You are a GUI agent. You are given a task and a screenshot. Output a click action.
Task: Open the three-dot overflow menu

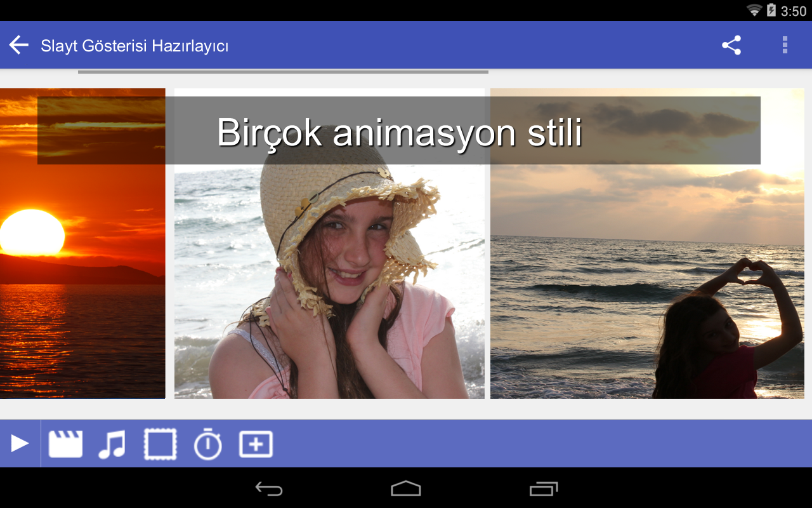coord(785,45)
